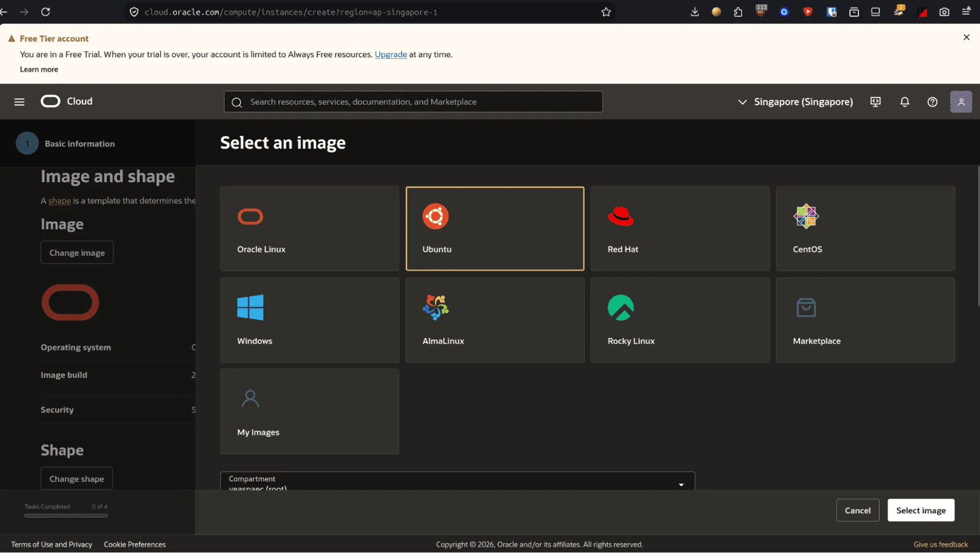Image resolution: width=980 pixels, height=553 pixels.
Task: Pick the Red Hat image card
Action: 680,228
